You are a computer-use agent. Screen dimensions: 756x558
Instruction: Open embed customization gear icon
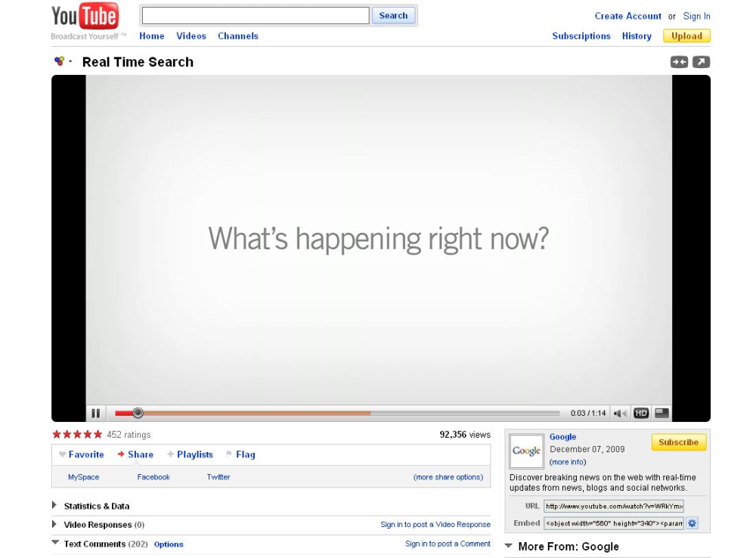[x=692, y=523]
